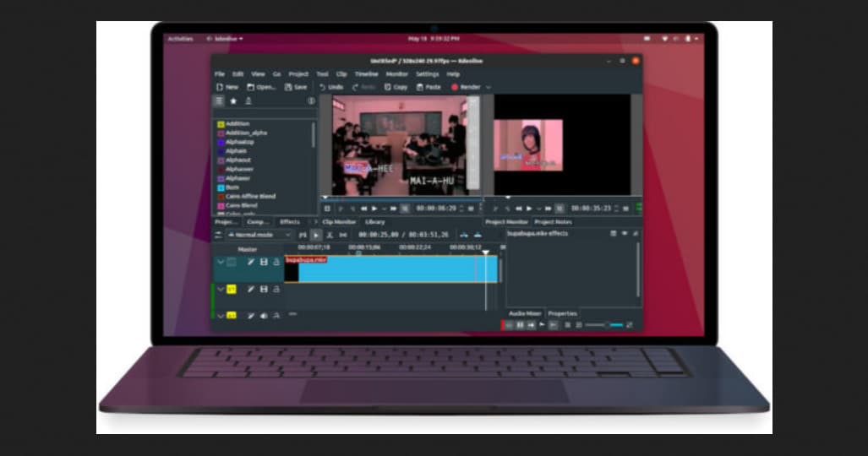This screenshot has width=868, height=456.
Task: Show favorite compositions using the star icon
Action: point(233,100)
